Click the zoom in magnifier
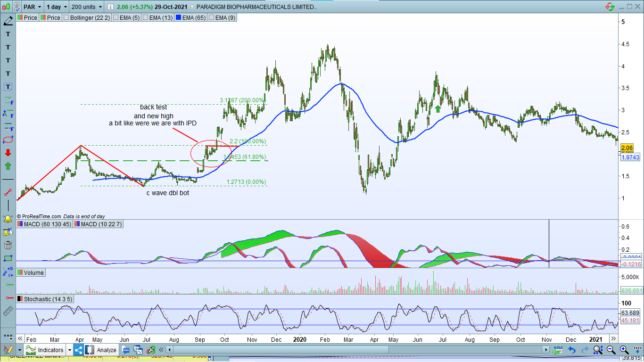 [x=624, y=350]
